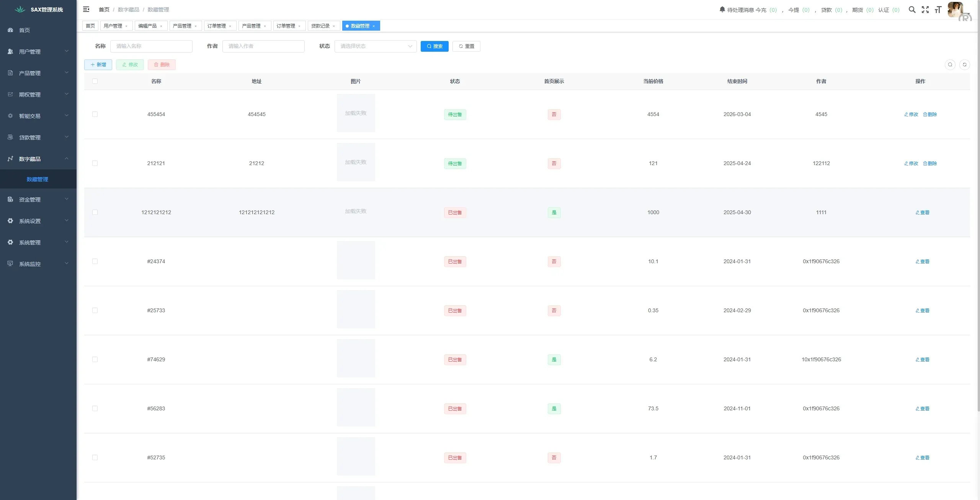This screenshot has width=980, height=500.
Task: Switch to the 贷款记录 tab
Action: coord(320,26)
